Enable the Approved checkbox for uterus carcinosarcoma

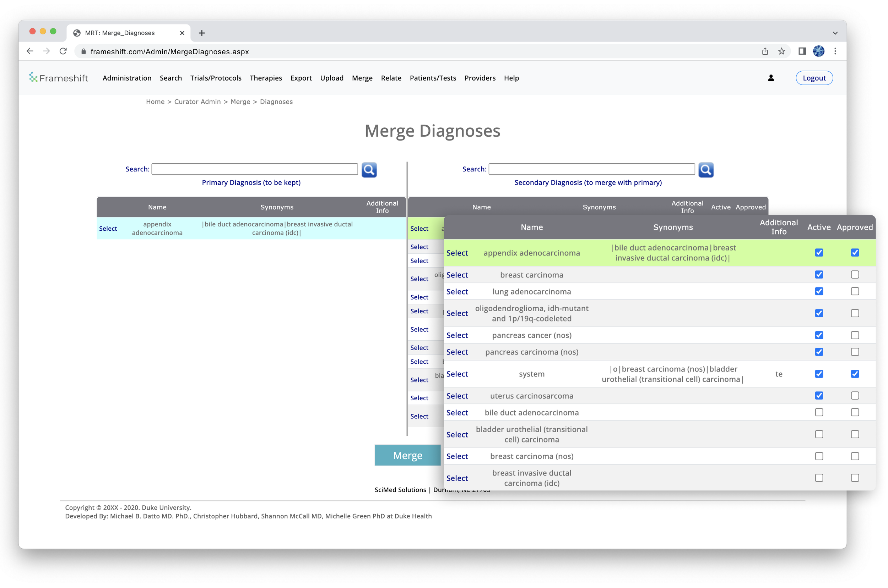tap(855, 395)
